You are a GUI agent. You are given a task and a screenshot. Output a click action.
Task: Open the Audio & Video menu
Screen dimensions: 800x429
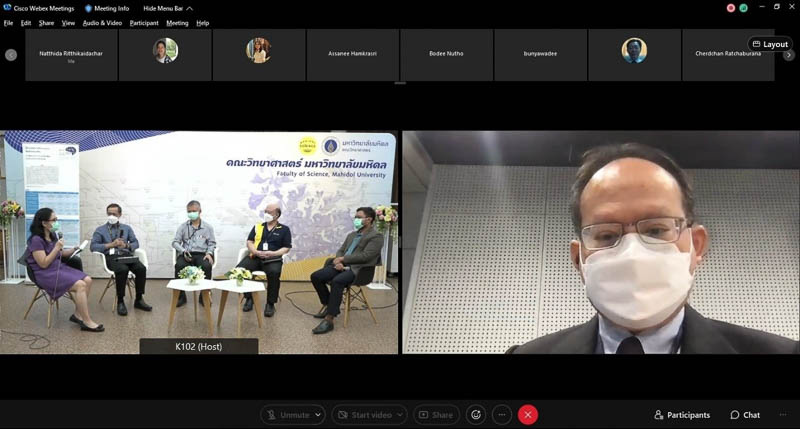tap(102, 22)
